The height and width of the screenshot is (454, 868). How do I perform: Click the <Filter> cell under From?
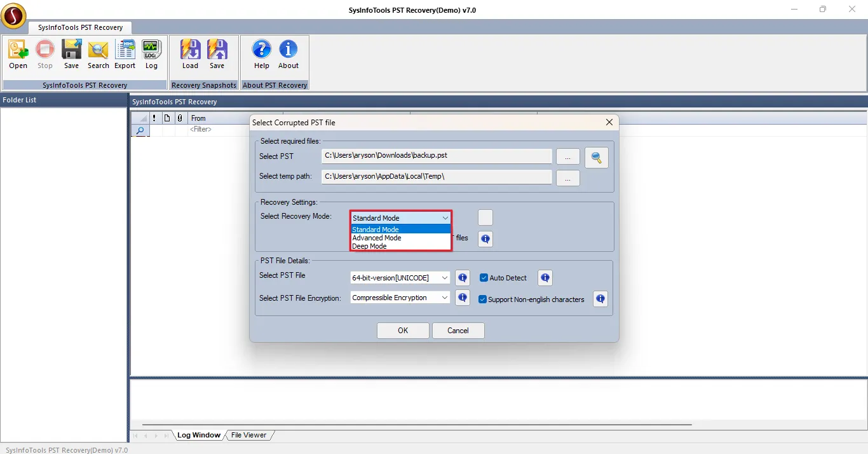click(219, 130)
